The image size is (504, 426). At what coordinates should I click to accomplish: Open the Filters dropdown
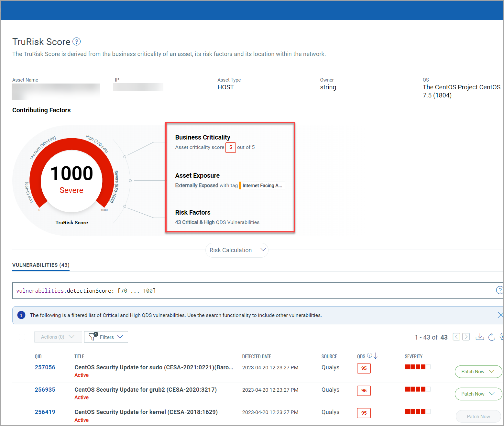[x=106, y=337]
